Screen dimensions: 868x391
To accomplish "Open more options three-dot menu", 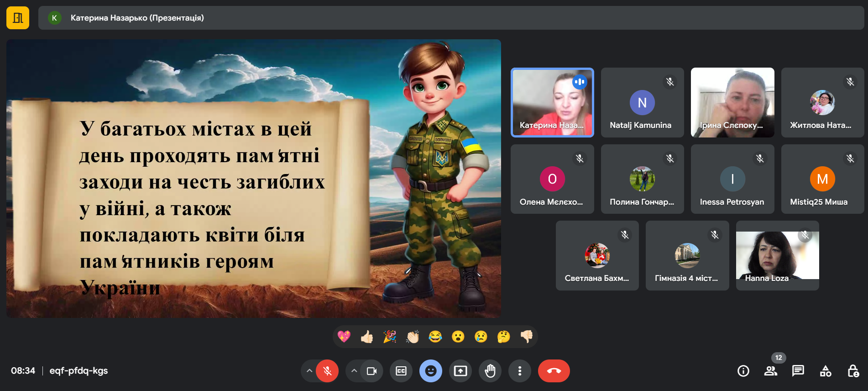I will coord(519,371).
